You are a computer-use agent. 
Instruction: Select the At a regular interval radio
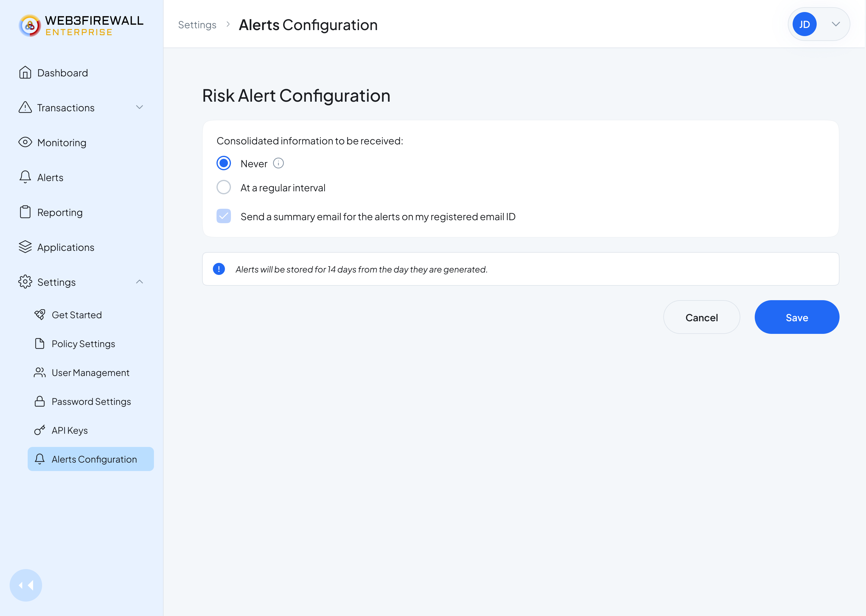click(x=224, y=187)
